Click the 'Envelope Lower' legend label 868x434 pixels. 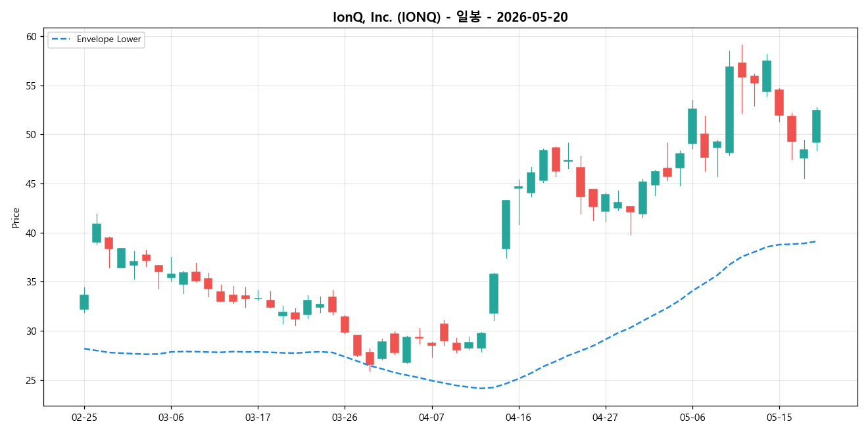point(108,39)
